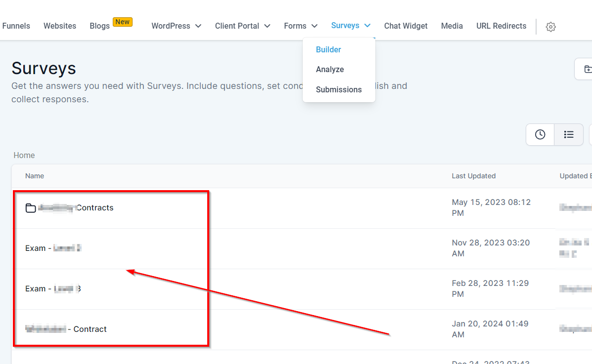Go to URL Redirects
592x364 pixels.
[501, 26]
